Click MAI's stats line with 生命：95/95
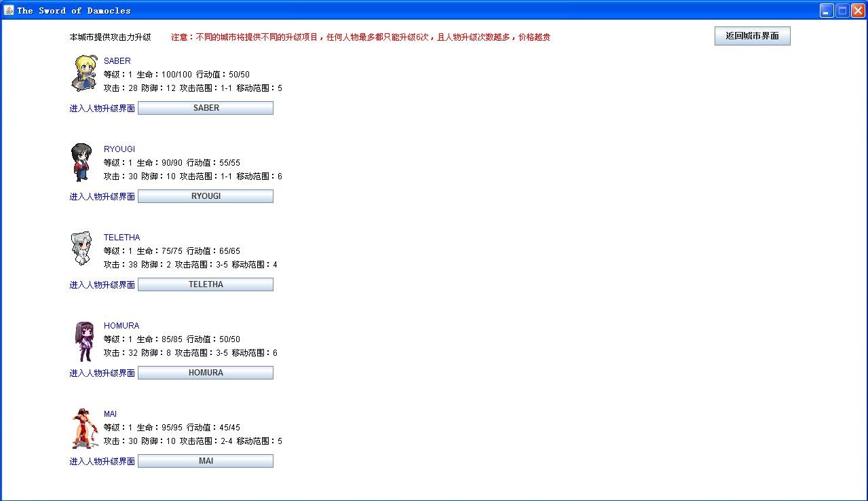This screenshot has width=868, height=501. point(172,428)
